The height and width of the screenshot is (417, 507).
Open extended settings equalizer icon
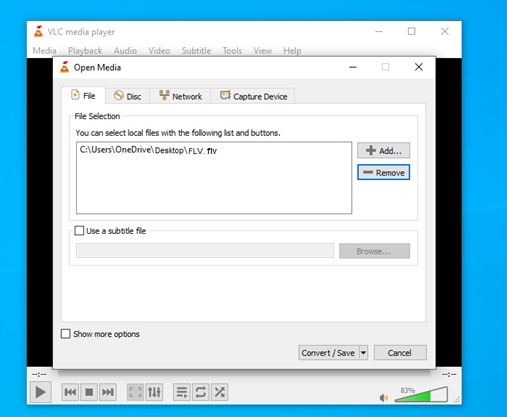click(154, 392)
